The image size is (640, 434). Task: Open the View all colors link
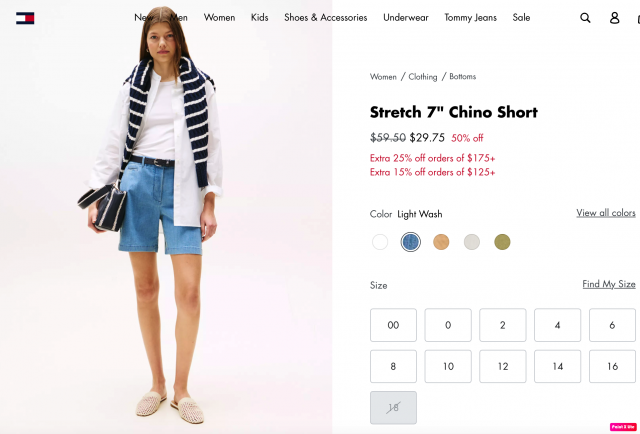[x=606, y=213]
